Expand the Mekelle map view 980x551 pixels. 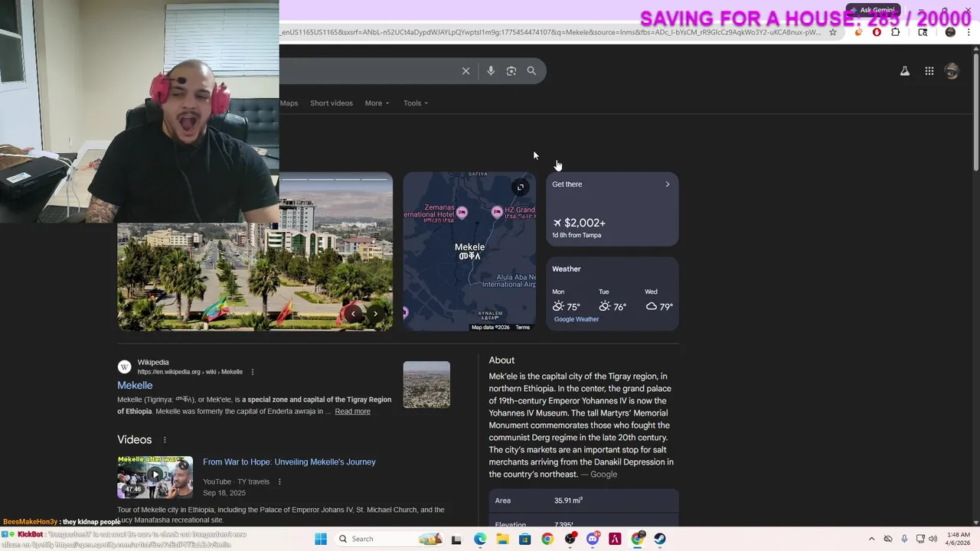pyautogui.click(x=521, y=187)
